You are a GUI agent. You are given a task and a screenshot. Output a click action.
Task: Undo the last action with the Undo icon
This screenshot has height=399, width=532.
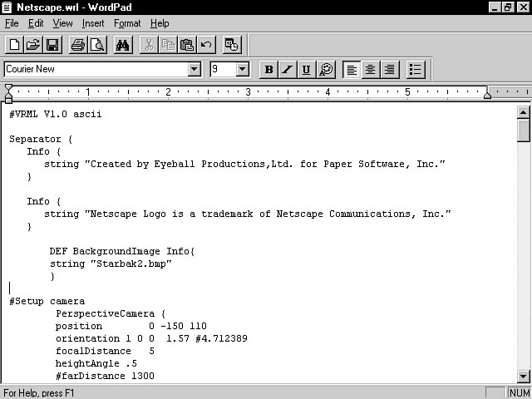point(206,45)
